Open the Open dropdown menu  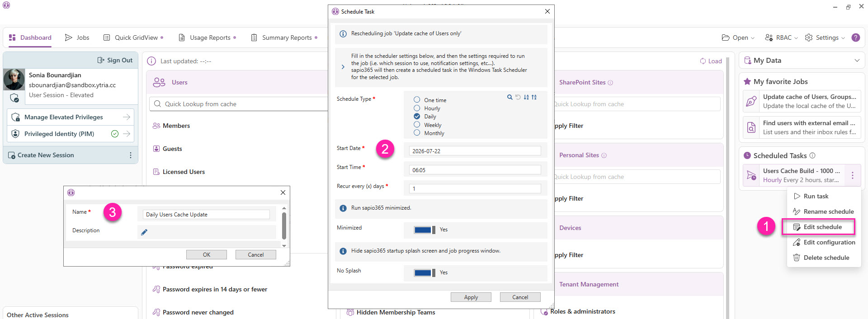point(738,38)
